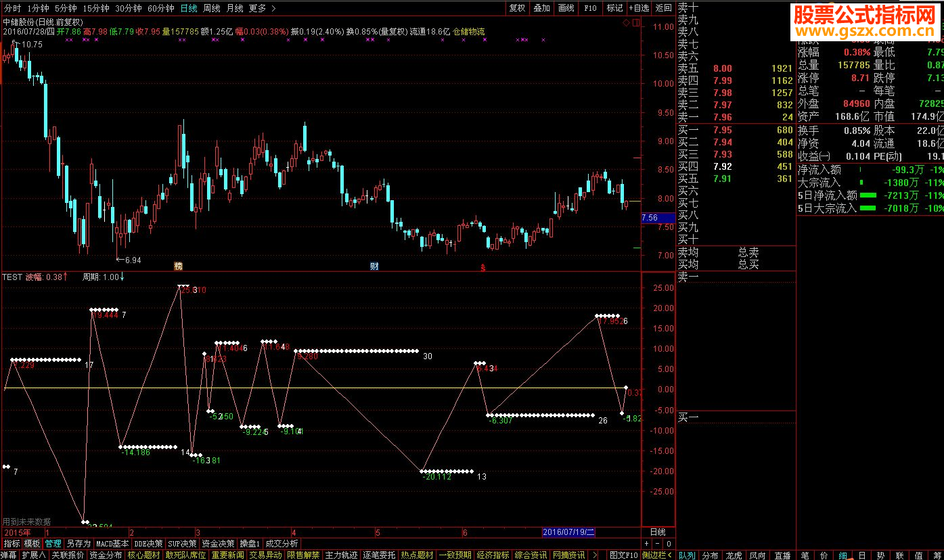Switch to the 1分钟 period
The image size is (944, 560).
click(37, 8)
